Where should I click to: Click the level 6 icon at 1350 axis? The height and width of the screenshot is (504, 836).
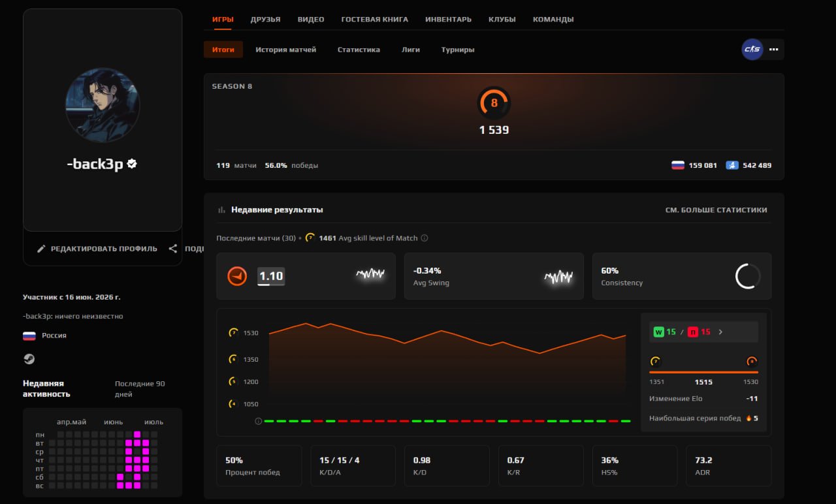coord(233,359)
